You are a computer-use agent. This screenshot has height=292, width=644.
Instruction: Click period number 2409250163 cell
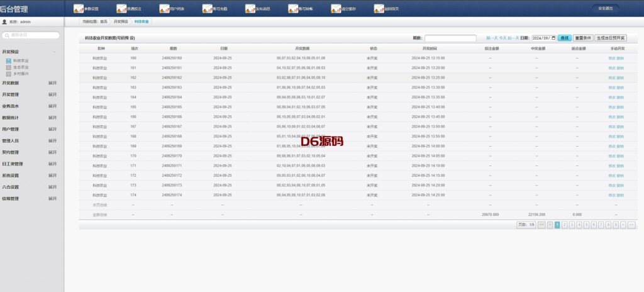click(172, 87)
